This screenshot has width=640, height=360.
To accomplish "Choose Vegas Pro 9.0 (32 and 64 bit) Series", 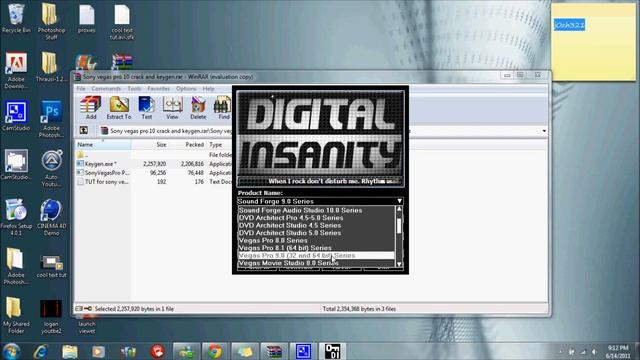I will pos(316,256).
